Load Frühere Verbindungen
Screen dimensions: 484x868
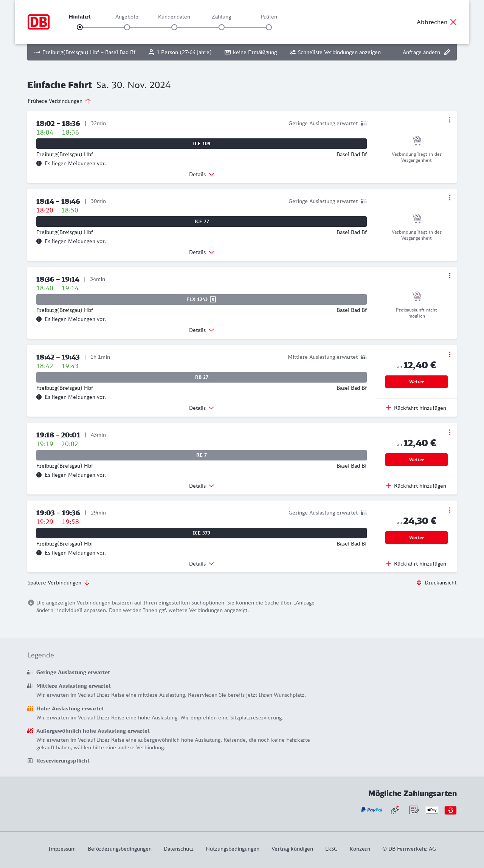(x=59, y=101)
